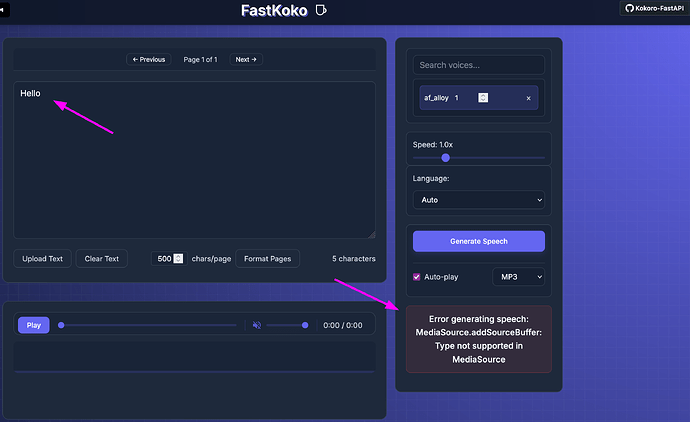Click the Generate Speech button
The height and width of the screenshot is (422, 690).
[x=479, y=241]
